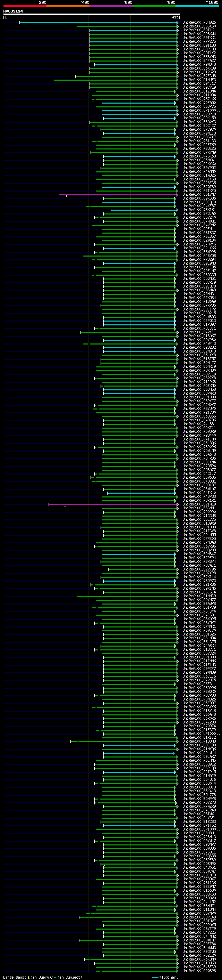Click the white query sequence ruler bar
222x980 pixels.
(x=91, y=14)
